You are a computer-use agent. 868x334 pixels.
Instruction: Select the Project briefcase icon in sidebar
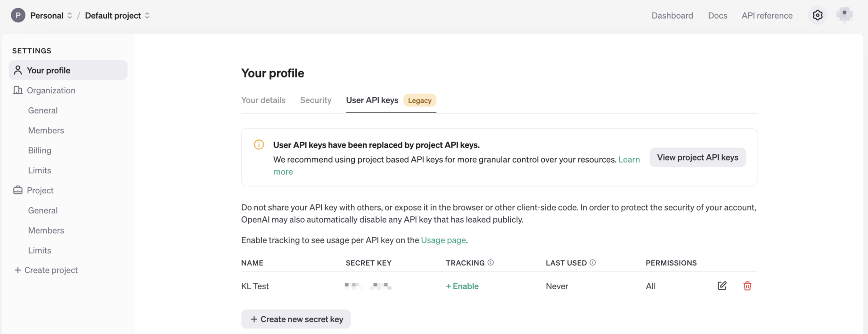tap(18, 190)
